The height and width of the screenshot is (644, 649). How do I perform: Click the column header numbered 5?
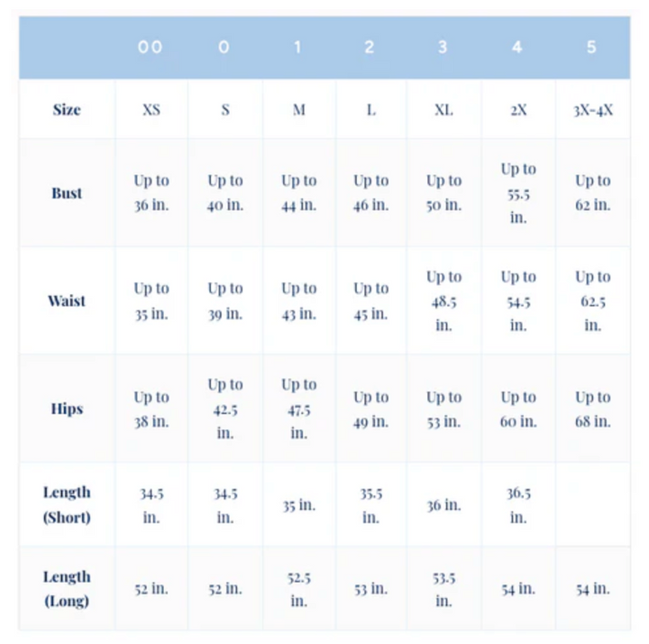click(x=591, y=48)
